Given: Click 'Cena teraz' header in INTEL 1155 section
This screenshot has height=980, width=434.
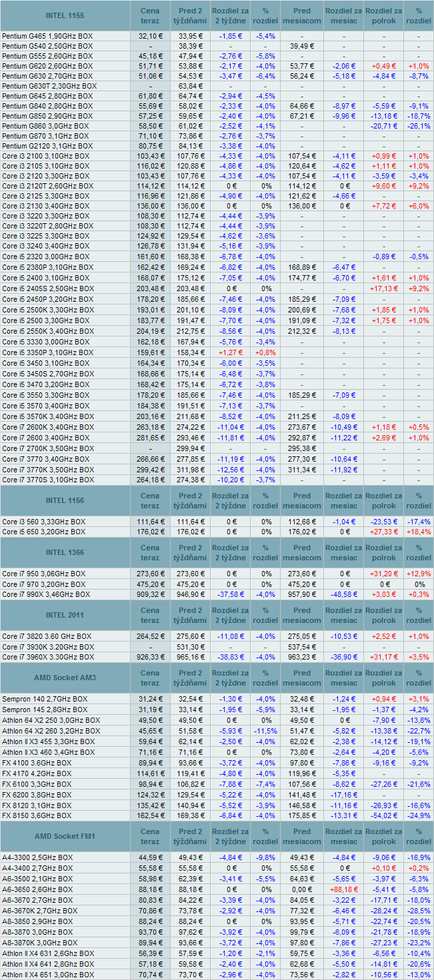Looking at the screenshot, I should 150,15.
